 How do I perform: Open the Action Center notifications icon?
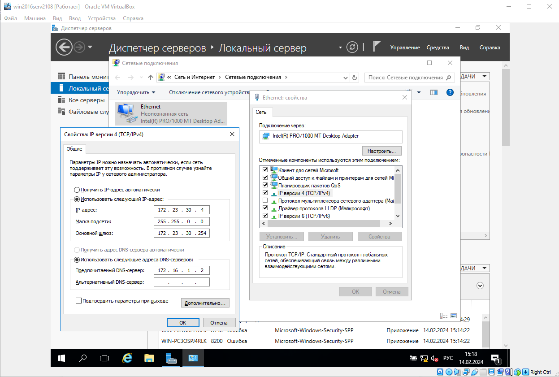pyautogui.click(x=496, y=358)
